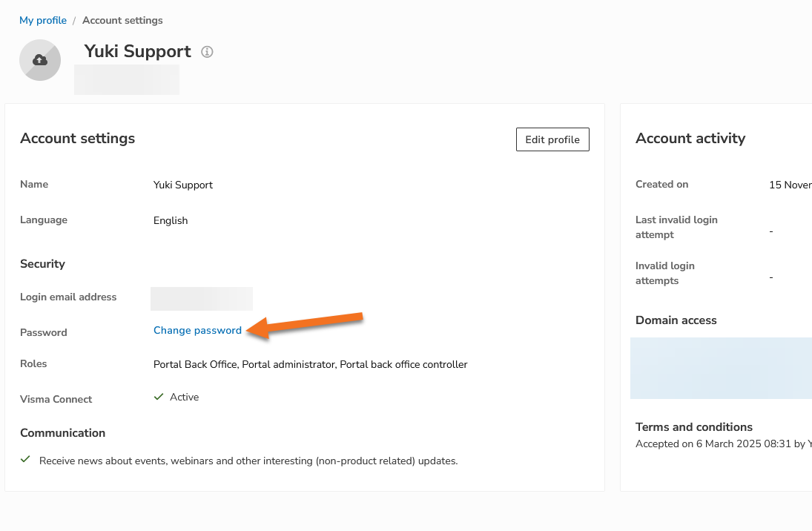Click the Yuki Support page heading

pos(138,51)
